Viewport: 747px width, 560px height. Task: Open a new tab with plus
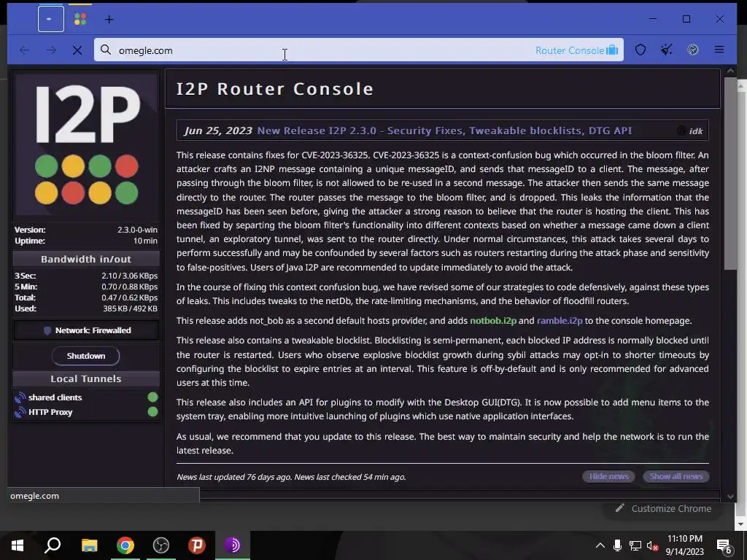point(109,19)
